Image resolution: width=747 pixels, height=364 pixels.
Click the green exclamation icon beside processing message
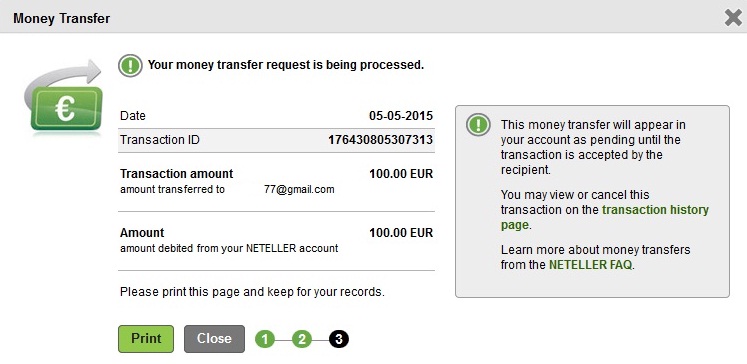(130, 65)
